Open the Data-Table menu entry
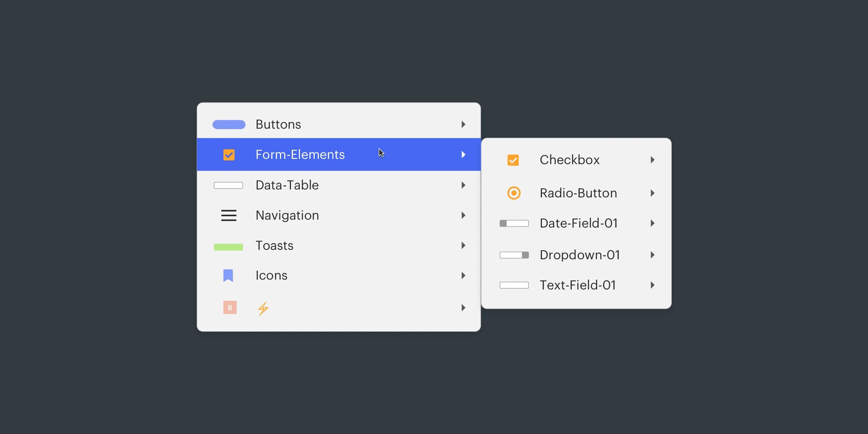The width and height of the screenshot is (868, 434). point(339,185)
